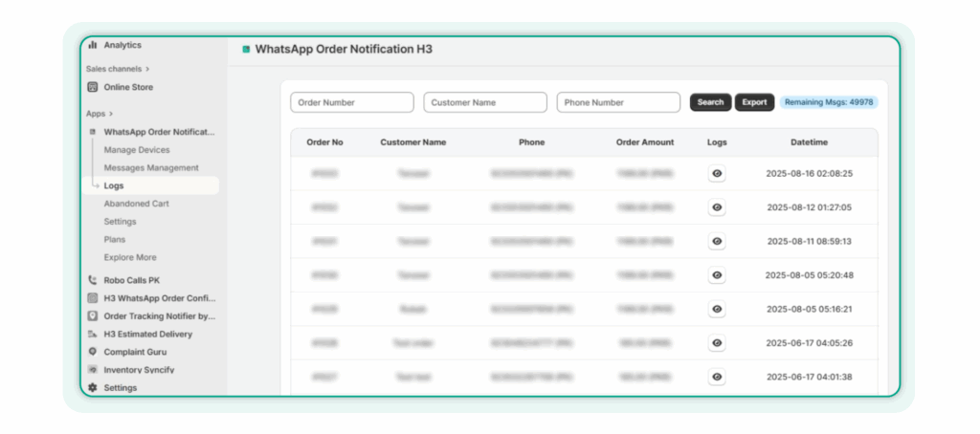Viewport: 980px width, 434px height.
Task: View log for 2025-06-17 04:05:26 order
Action: (717, 342)
